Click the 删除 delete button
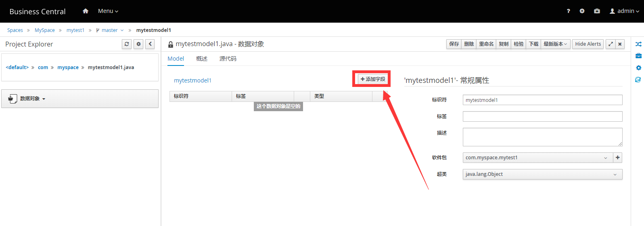The image size is (644, 226). pyautogui.click(x=469, y=44)
